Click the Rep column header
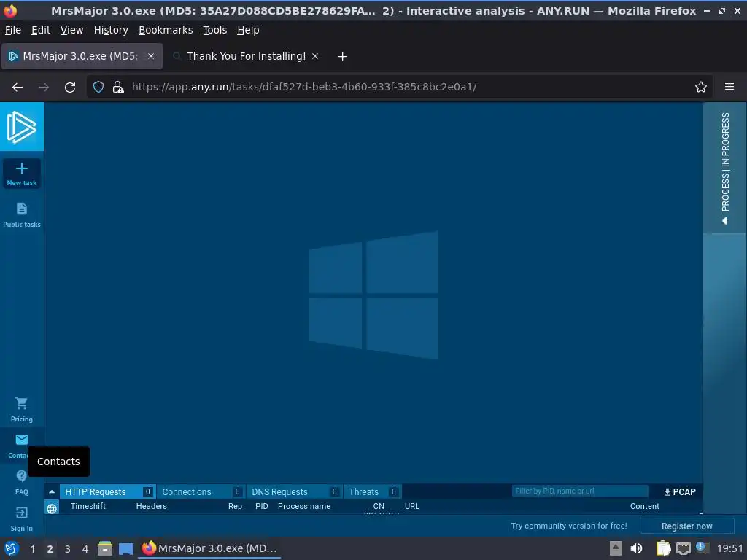 pyautogui.click(x=236, y=506)
